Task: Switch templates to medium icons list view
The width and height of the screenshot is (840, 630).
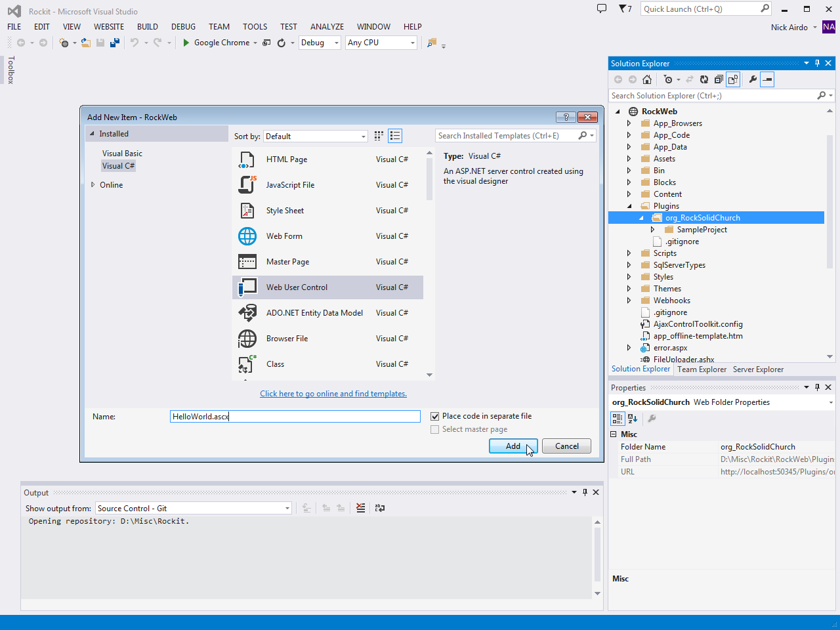Action: (x=395, y=136)
